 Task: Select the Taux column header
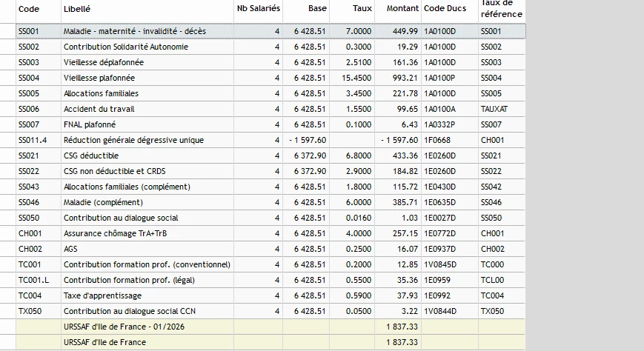click(362, 9)
